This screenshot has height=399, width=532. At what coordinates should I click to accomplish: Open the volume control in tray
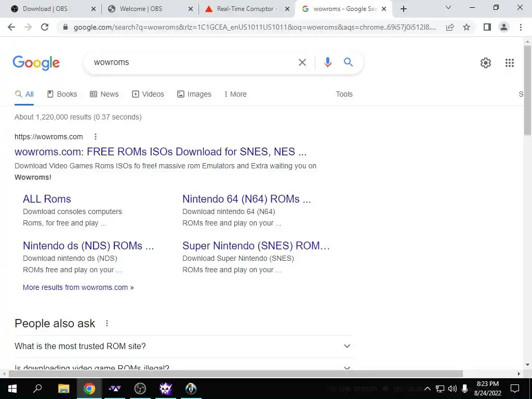pyautogui.click(x=453, y=389)
